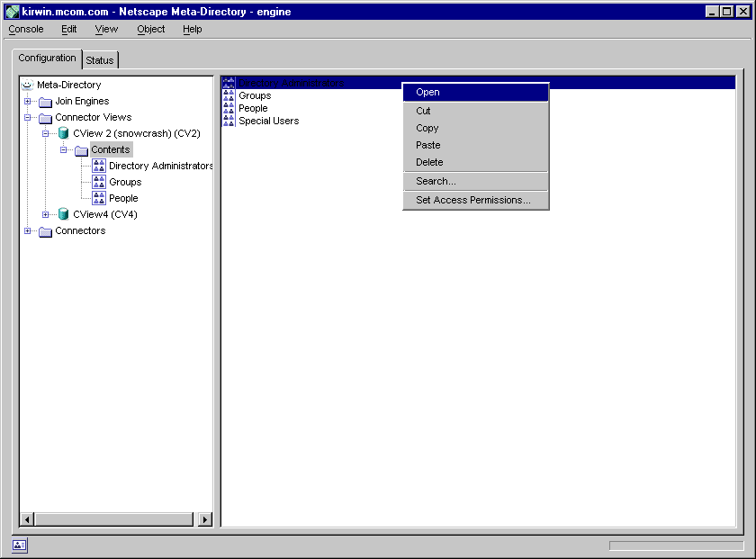Screen dimensions: 756x559
Task: Click the status bar card icon
Action: 20,545
